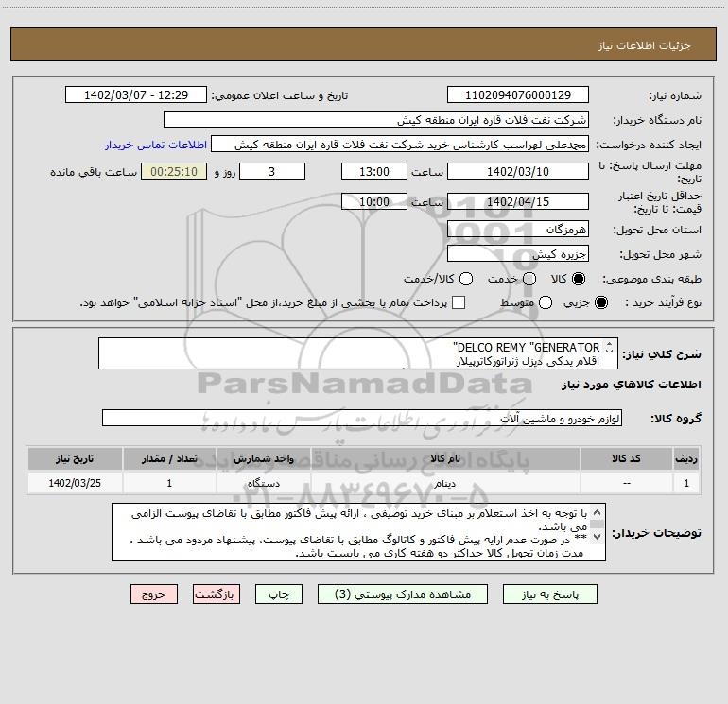Click general description text area DELCO REMY

(x=358, y=353)
